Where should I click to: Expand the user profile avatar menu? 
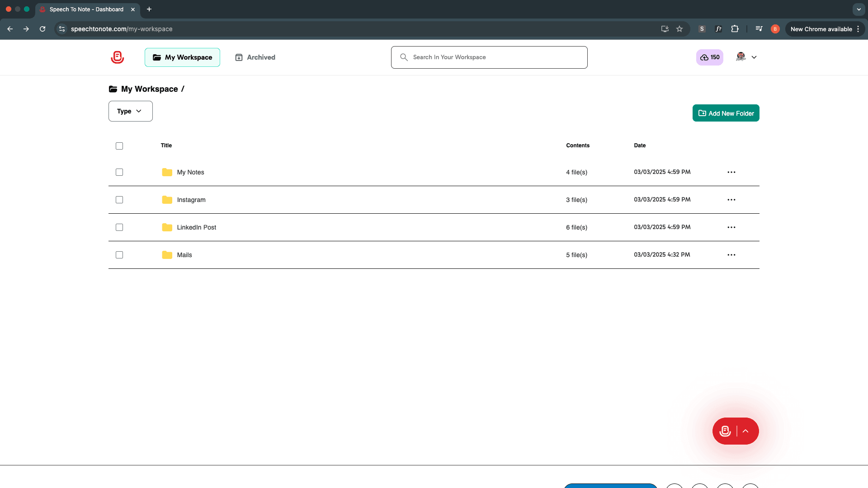(x=746, y=57)
